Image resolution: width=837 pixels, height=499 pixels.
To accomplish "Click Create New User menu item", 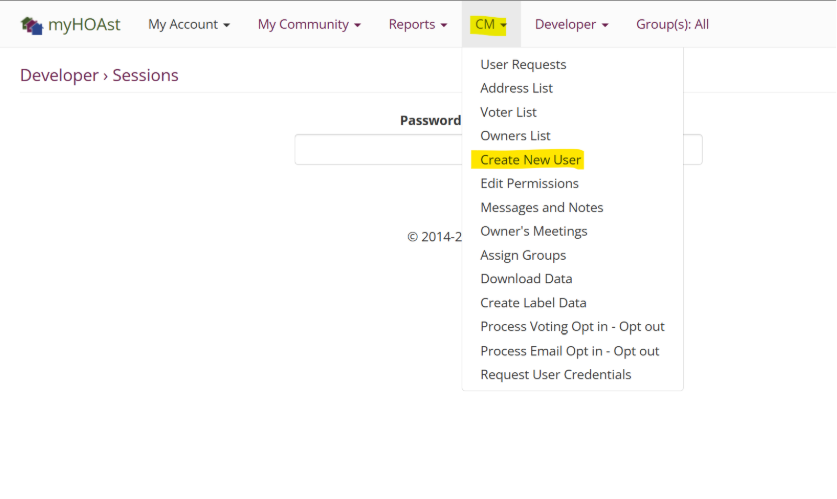I will pos(530,160).
